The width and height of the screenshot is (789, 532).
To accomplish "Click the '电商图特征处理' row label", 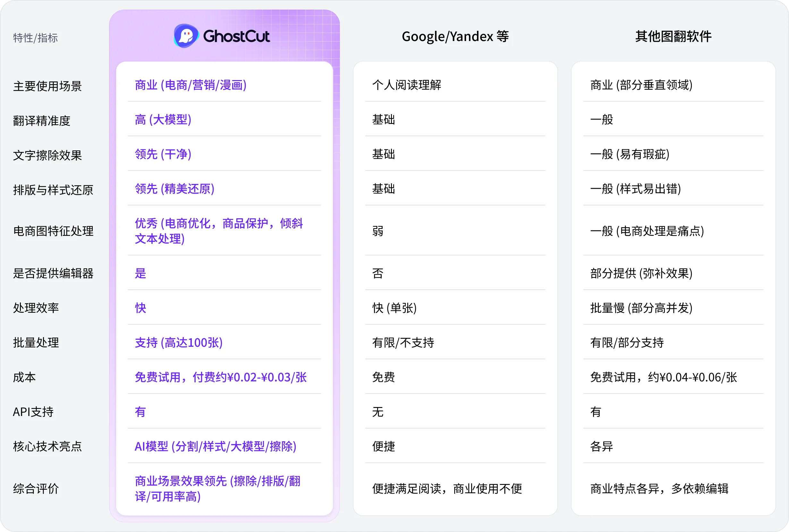I will 53,231.
